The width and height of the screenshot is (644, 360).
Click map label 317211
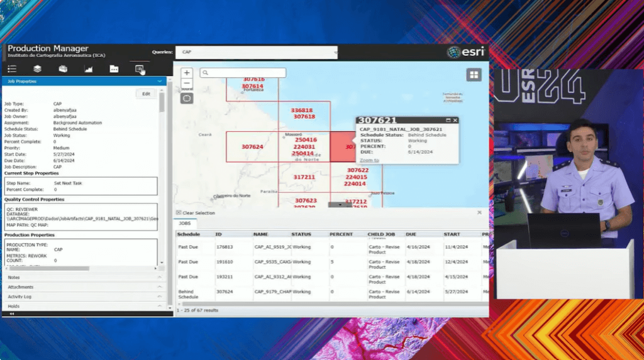(x=304, y=177)
